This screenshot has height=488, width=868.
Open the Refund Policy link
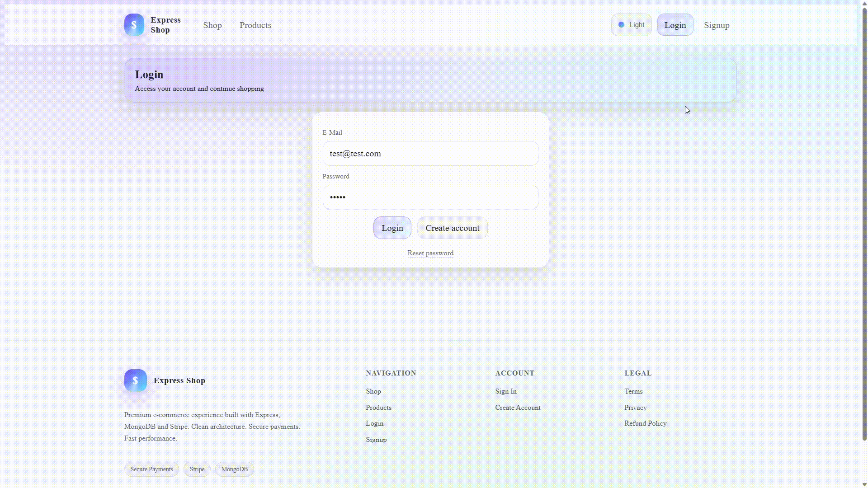645,423
